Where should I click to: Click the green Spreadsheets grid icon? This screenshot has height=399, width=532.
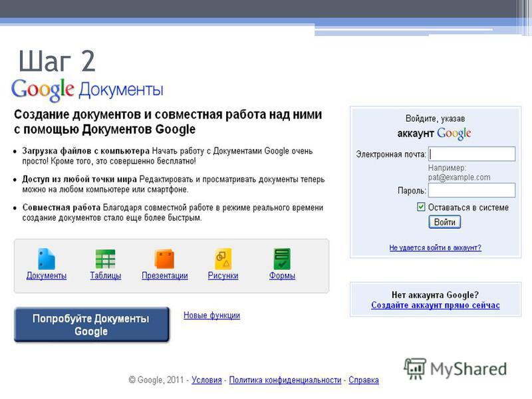(x=106, y=259)
